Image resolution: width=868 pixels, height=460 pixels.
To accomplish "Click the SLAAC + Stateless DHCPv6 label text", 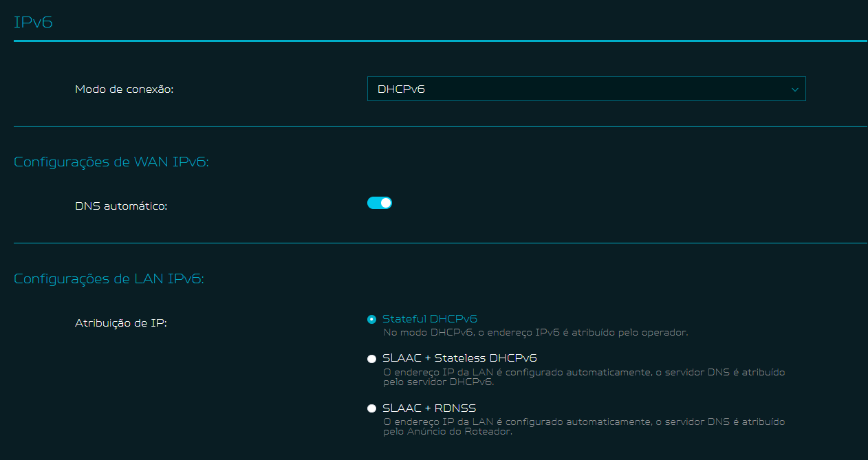I will click(459, 358).
